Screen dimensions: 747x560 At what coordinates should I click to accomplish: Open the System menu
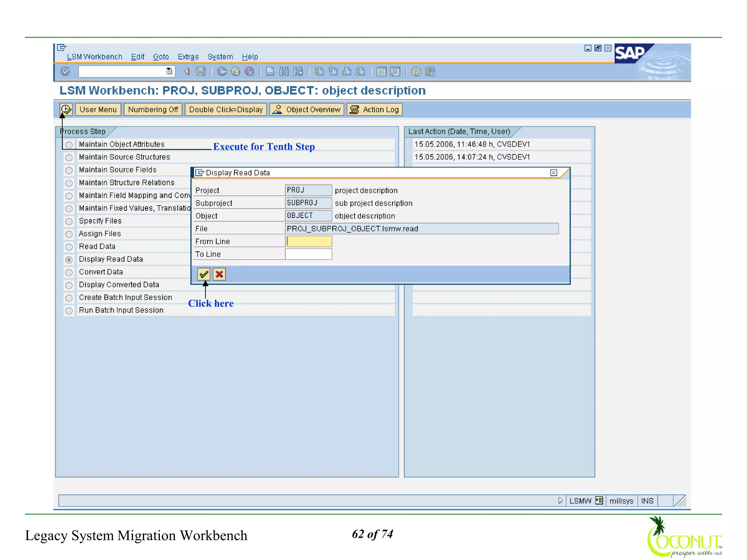(220, 57)
